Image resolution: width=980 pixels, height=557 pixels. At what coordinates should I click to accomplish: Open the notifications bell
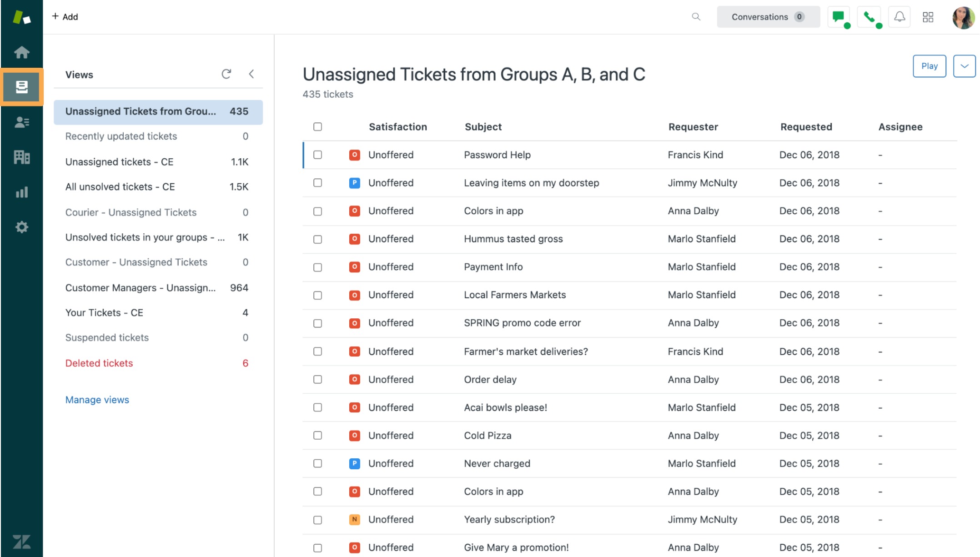pos(899,16)
